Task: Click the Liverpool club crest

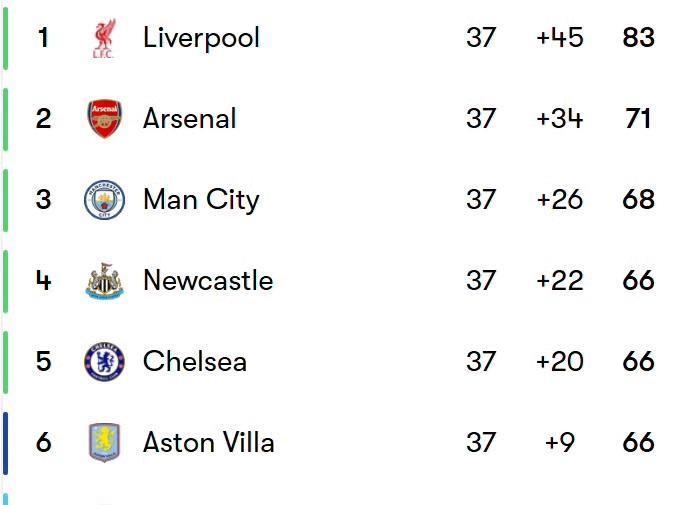Action: (104, 38)
